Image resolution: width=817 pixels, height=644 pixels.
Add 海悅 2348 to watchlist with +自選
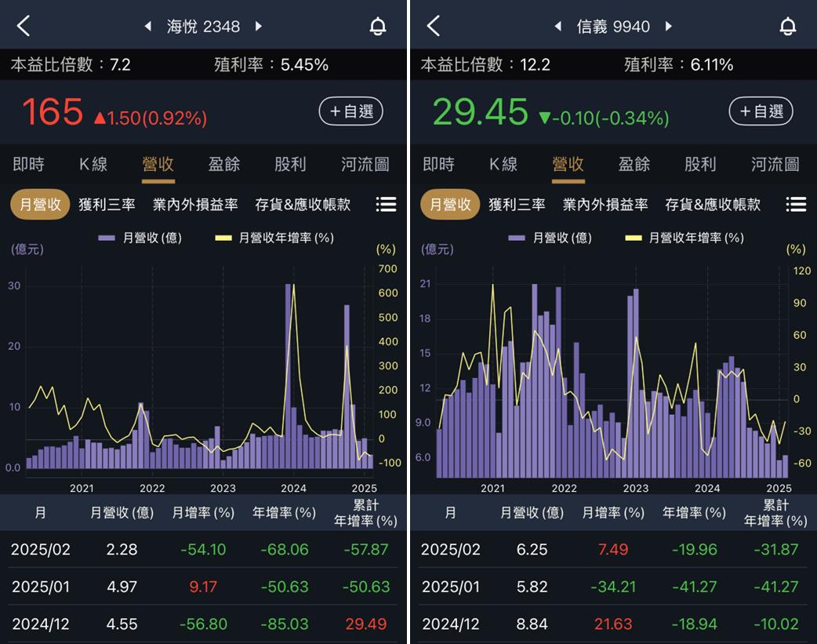coord(350,111)
